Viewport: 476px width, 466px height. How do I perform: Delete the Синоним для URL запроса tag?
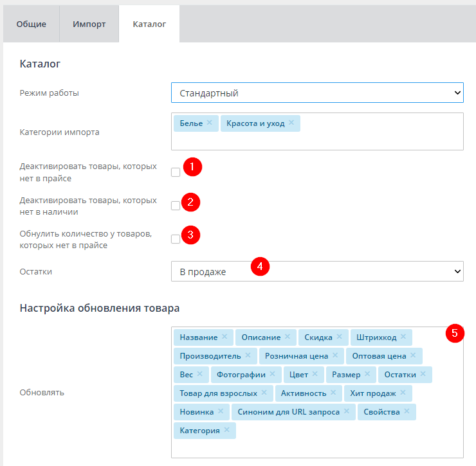point(347,412)
